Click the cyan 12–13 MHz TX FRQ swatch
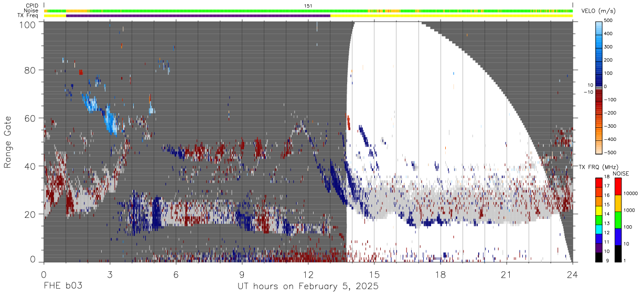This screenshot has height=297, width=644. click(x=599, y=228)
